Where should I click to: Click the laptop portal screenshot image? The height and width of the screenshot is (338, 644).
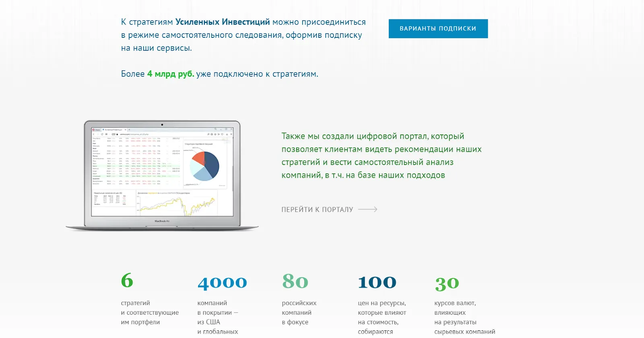(x=162, y=175)
